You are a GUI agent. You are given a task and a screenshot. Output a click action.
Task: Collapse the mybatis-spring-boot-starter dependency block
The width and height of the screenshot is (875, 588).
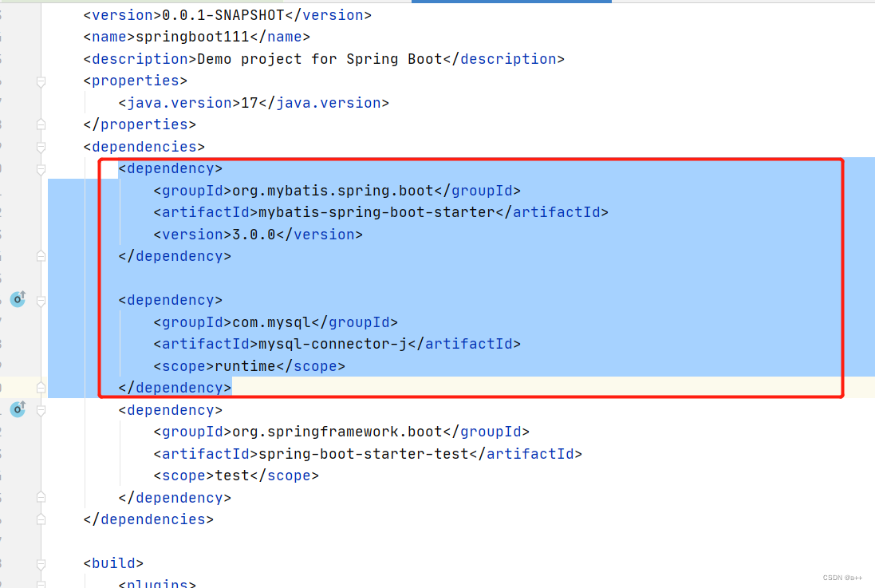[x=40, y=168]
